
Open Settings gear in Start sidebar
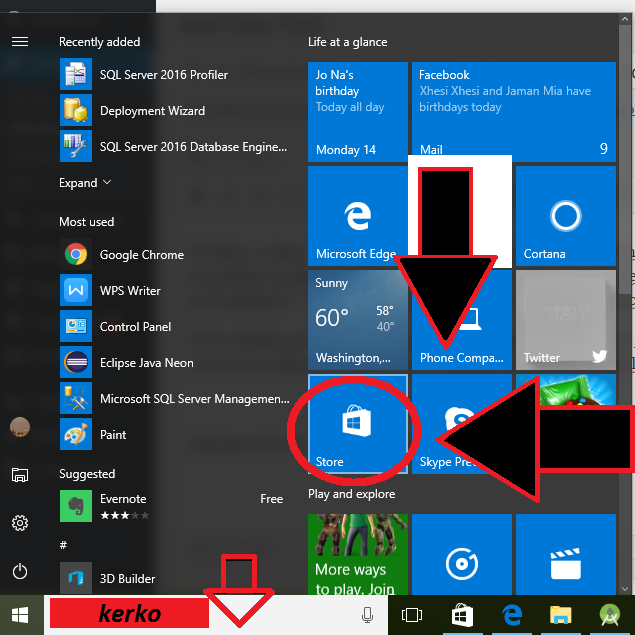pos(19,523)
